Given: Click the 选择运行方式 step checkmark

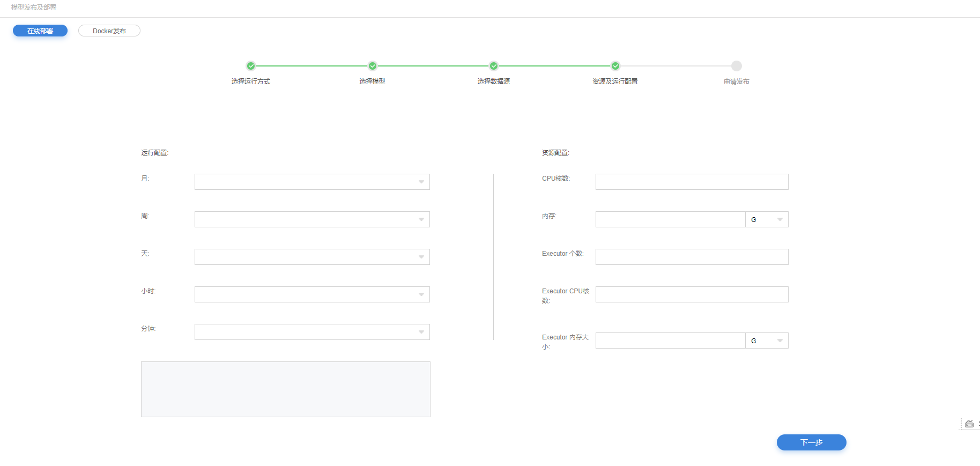Looking at the screenshot, I should (251, 66).
